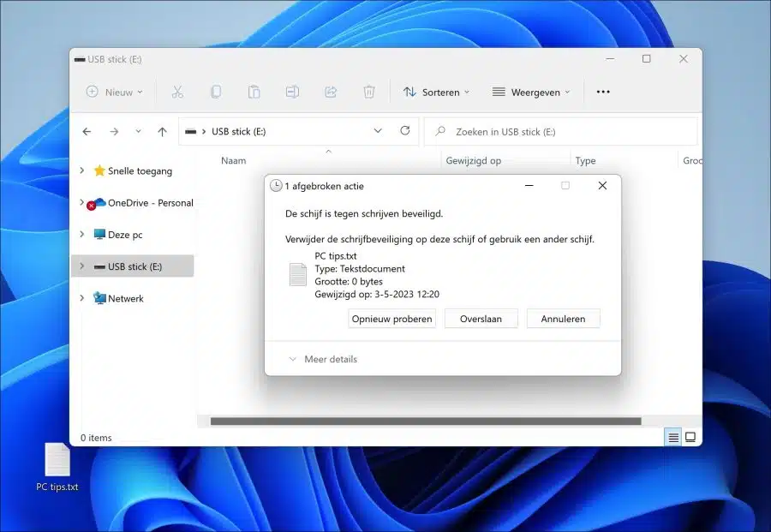771x532 pixels.
Task: Expand the address bar history dropdown
Action: (x=378, y=131)
